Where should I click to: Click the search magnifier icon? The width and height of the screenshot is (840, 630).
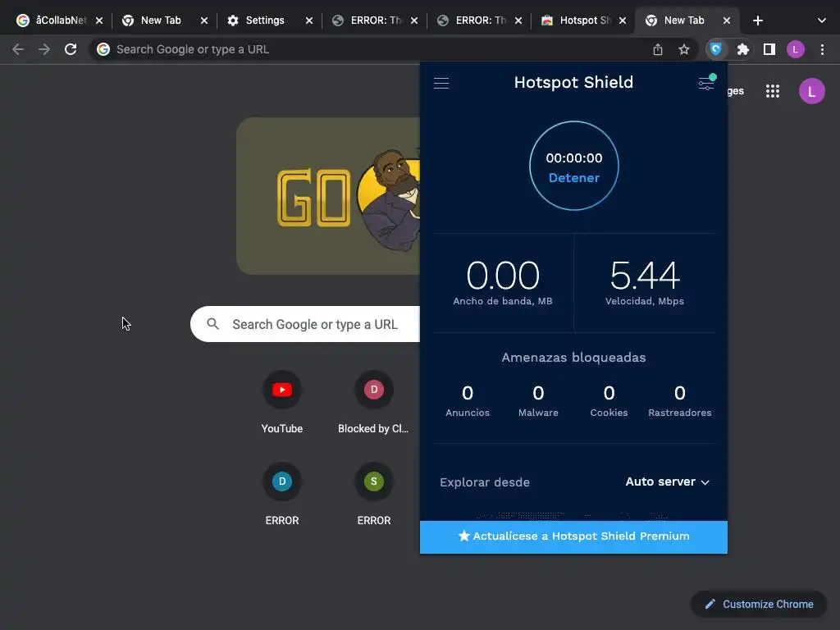(x=212, y=324)
